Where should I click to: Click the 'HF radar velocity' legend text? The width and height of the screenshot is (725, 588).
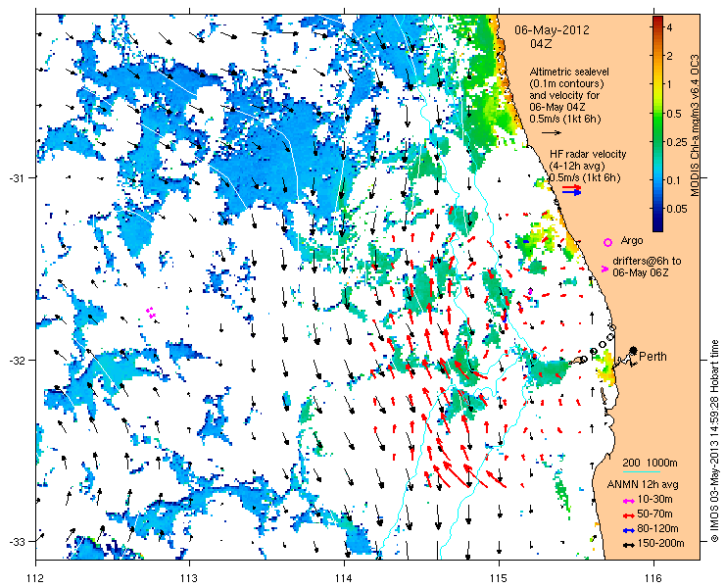[588, 154]
